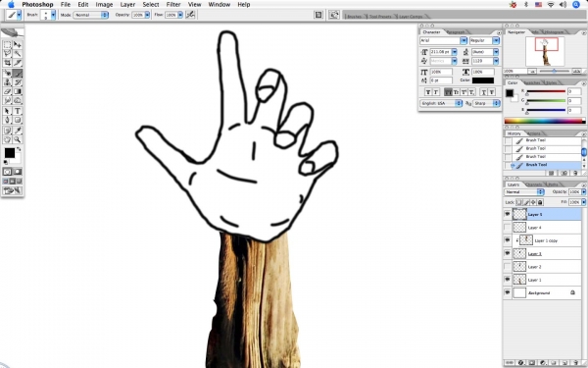The height and width of the screenshot is (368, 588).
Task: Hide Layer 3 visibility eye
Action: click(x=508, y=253)
